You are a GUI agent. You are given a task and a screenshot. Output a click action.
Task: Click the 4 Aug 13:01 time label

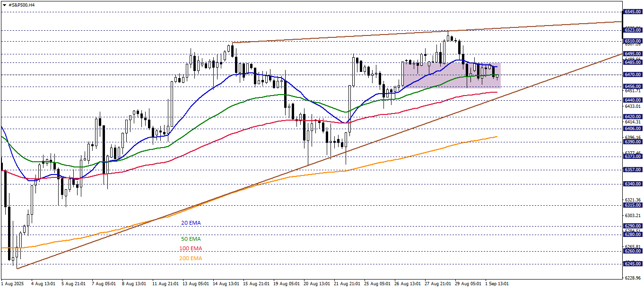click(43, 284)
